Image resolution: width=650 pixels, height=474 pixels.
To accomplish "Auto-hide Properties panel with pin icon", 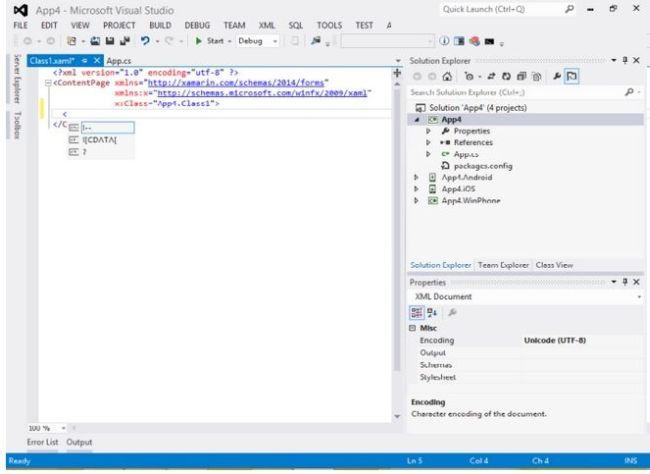I will [625, 282].
